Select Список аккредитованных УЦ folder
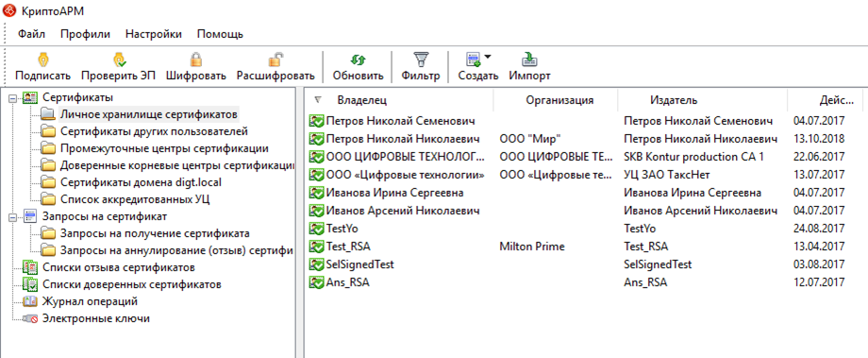Screen dimensions: 868x358 tap(135, 199)
